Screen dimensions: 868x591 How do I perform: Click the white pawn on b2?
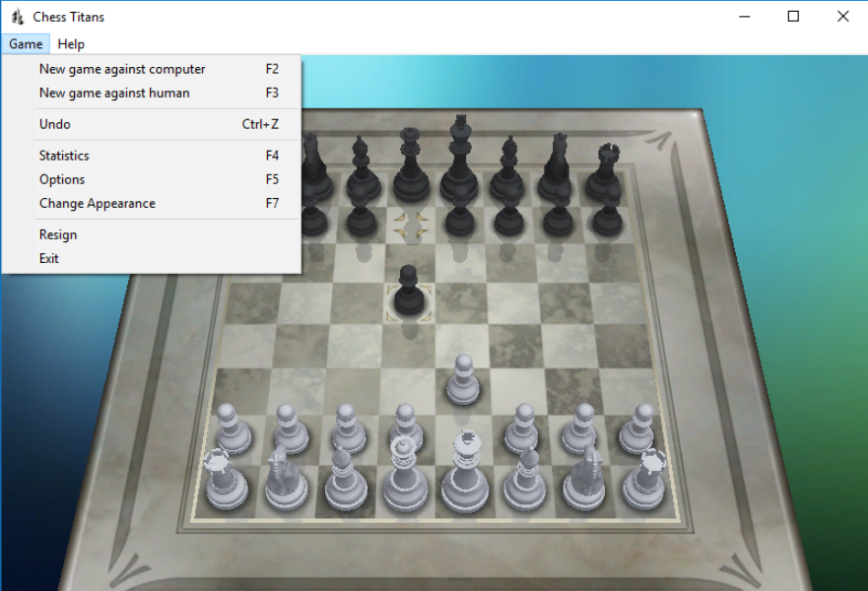pyautogui.click(x=292, y=428)
